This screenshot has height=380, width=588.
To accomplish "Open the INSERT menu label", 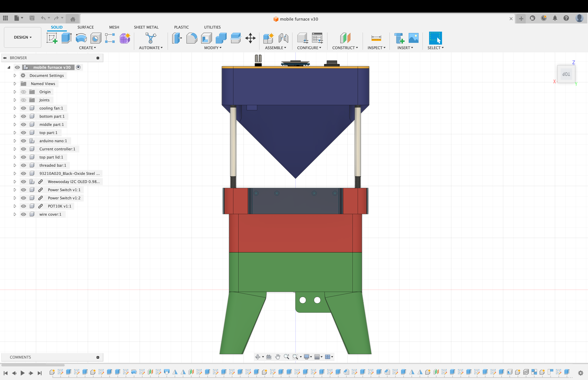I will coord(405,48).
